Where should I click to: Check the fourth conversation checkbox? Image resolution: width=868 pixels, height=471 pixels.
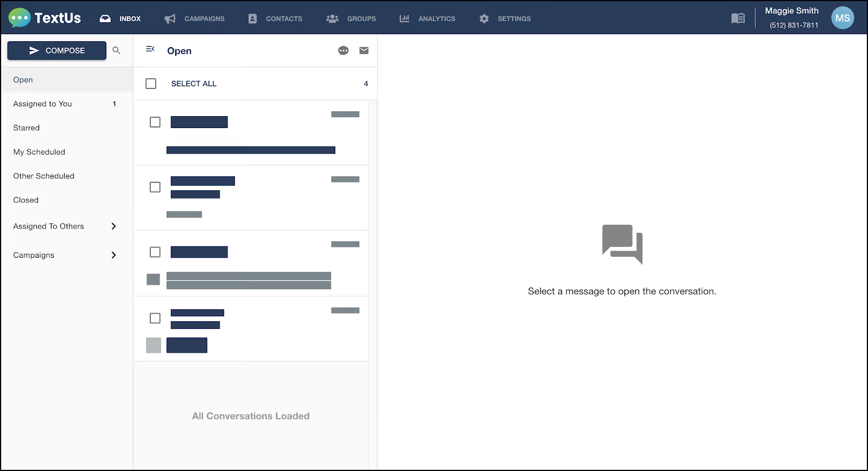[x=155, y=318]
